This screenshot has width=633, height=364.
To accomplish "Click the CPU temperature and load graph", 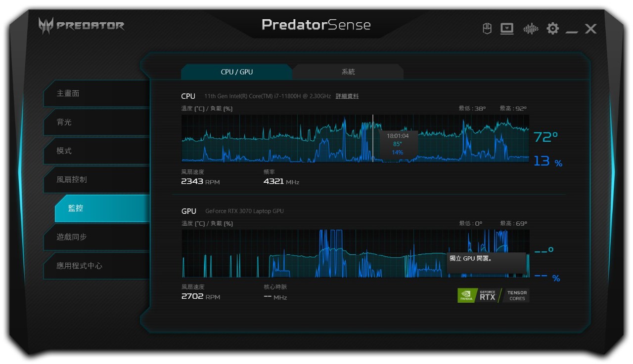I will 355,138.
